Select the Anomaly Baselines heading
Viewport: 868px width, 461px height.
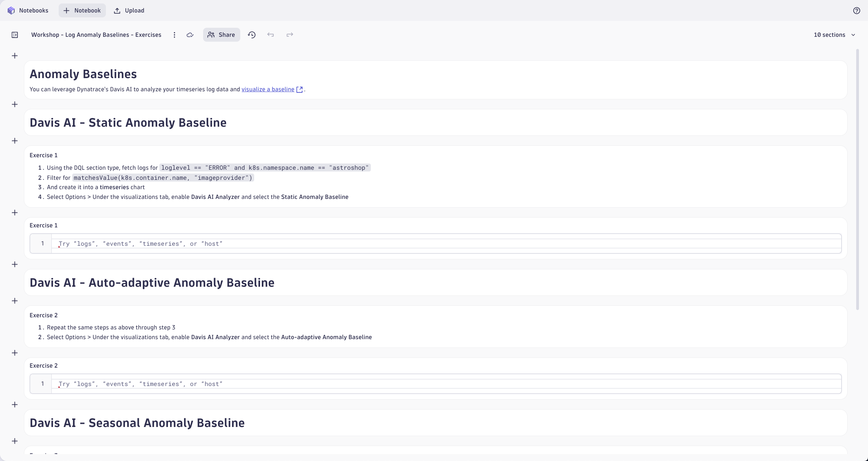[83, 74]
